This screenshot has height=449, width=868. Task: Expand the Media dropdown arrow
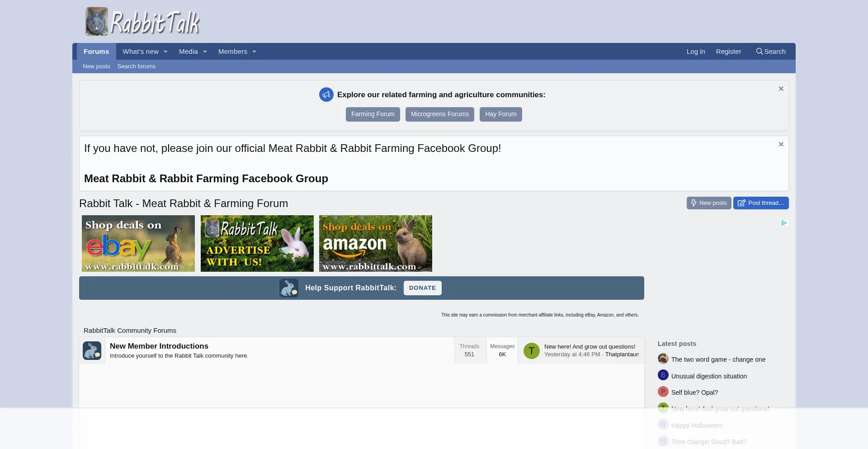pos(205,52)
